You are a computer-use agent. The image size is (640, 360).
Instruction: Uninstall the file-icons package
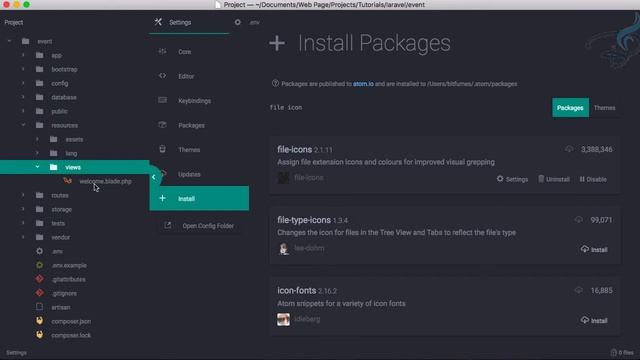[554, 179]
